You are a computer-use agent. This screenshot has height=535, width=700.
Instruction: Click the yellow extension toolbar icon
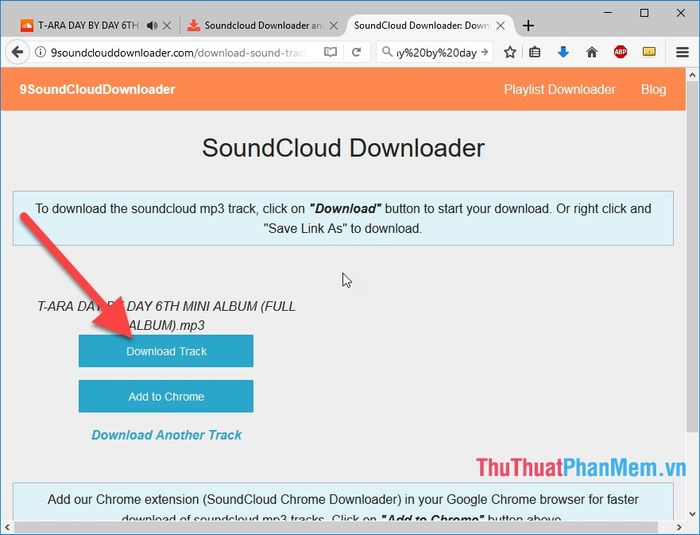coord(649,52)
